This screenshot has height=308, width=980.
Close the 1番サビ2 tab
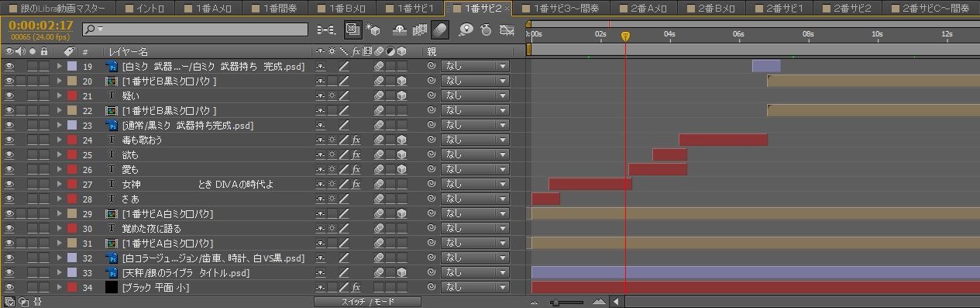[507, 9]
